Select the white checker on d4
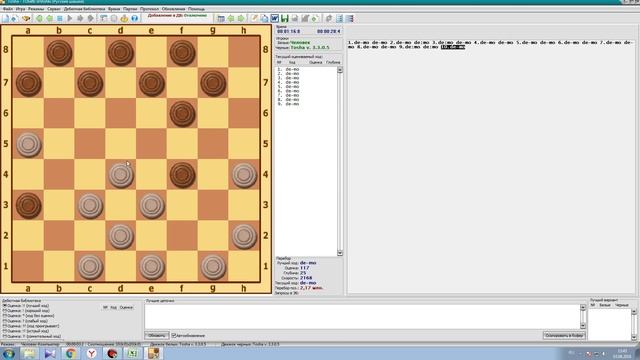The height and width of the screenshot is (360, 640). pos(120,175)
